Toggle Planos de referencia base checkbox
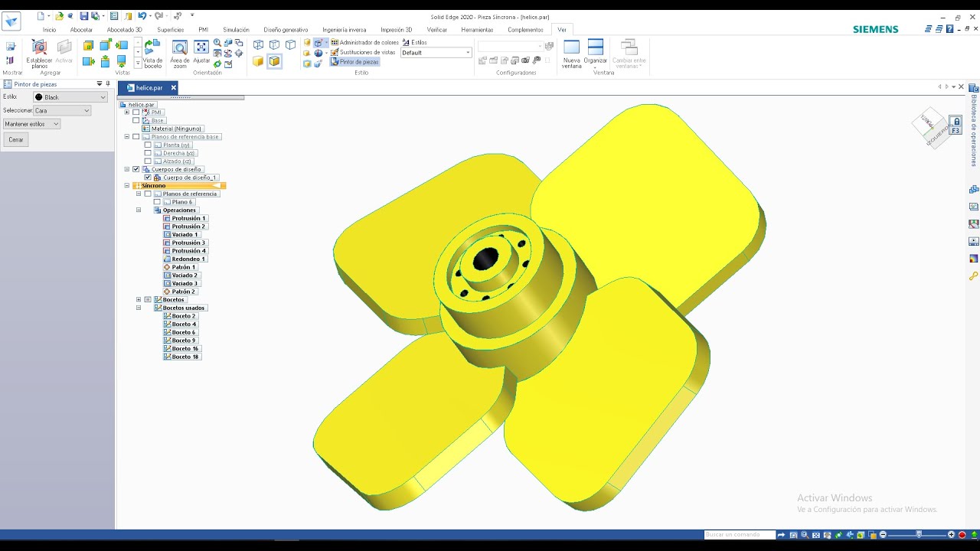Image resolution: width=980 pixels, height=551 pixels. click(136, 137)
